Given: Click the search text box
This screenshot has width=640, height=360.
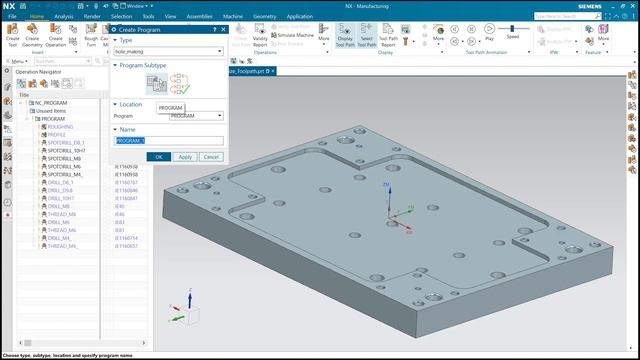Looking at the screenshot, I should pos(564,16).
